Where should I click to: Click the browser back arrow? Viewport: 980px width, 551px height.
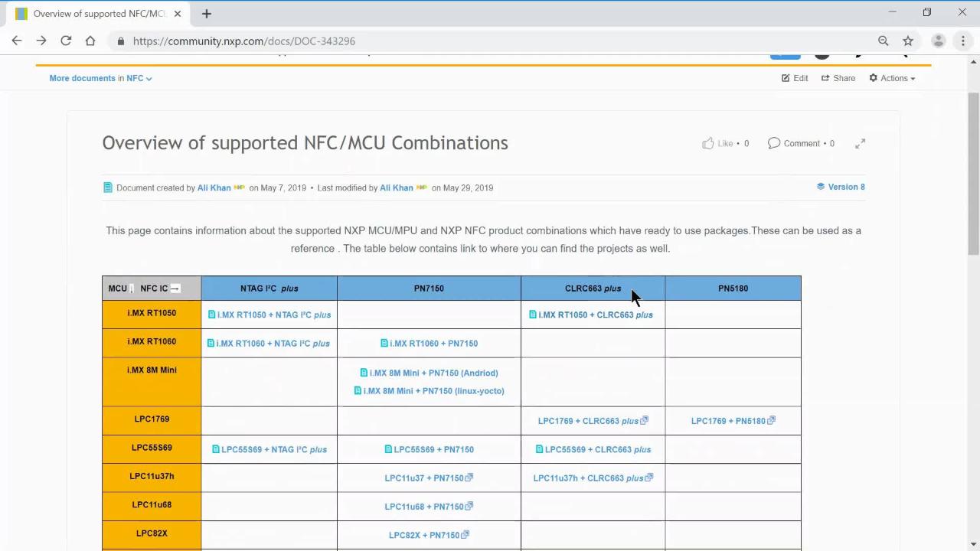pyautogui.click(x=17, y=41)
